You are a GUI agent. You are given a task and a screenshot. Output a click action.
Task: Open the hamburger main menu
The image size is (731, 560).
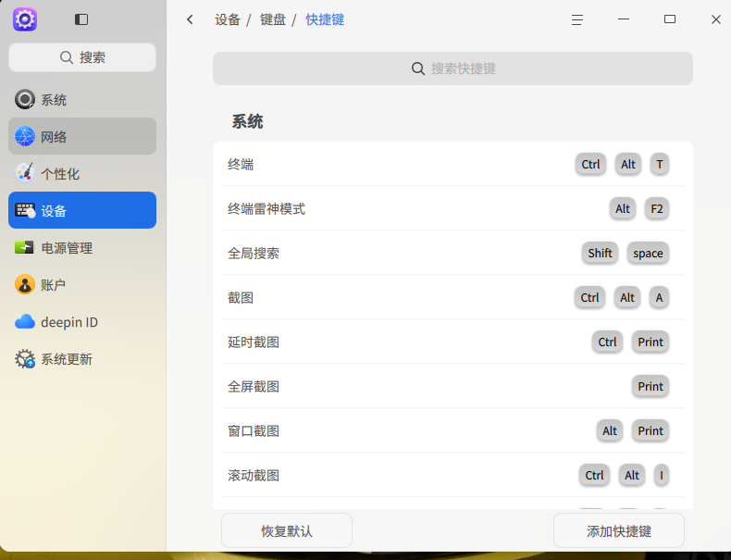tap(577, 19)
